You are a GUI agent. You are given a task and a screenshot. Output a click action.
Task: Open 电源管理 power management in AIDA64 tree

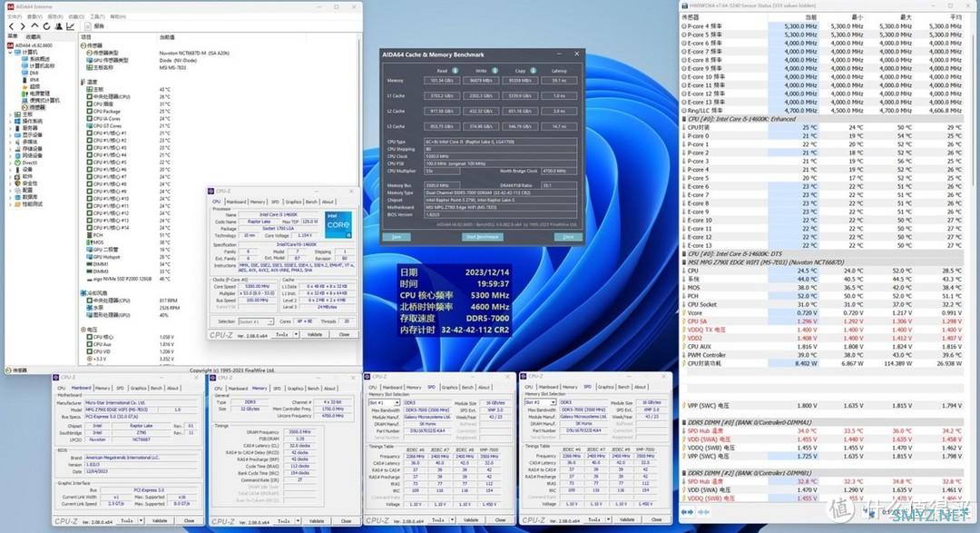point(36,94)
